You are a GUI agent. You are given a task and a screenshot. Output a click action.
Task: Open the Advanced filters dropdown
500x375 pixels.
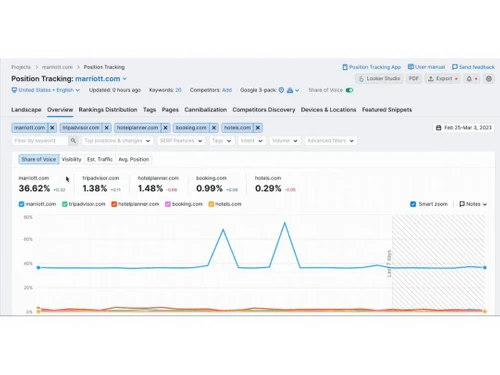(x=331, y=141)
